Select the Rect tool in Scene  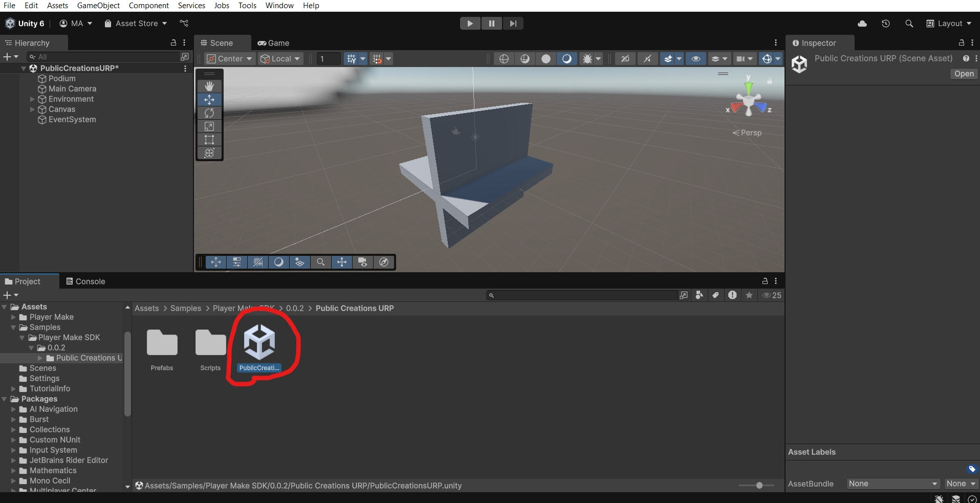point(209,140)
